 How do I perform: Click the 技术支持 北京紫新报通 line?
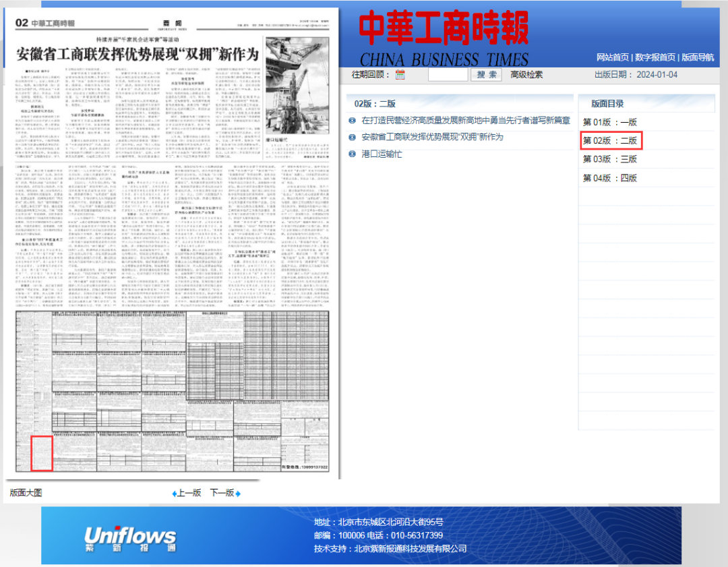pyautogui.click(x=390, y=548)
